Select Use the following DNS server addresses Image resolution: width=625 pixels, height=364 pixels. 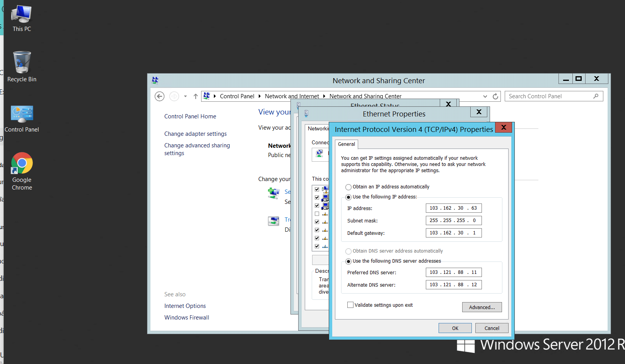pos(348,261)
